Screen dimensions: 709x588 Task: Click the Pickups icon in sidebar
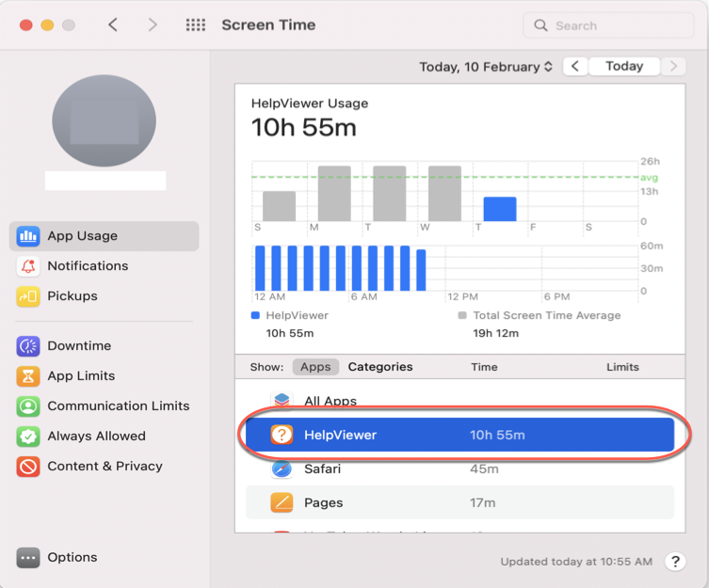click(28, 296)
